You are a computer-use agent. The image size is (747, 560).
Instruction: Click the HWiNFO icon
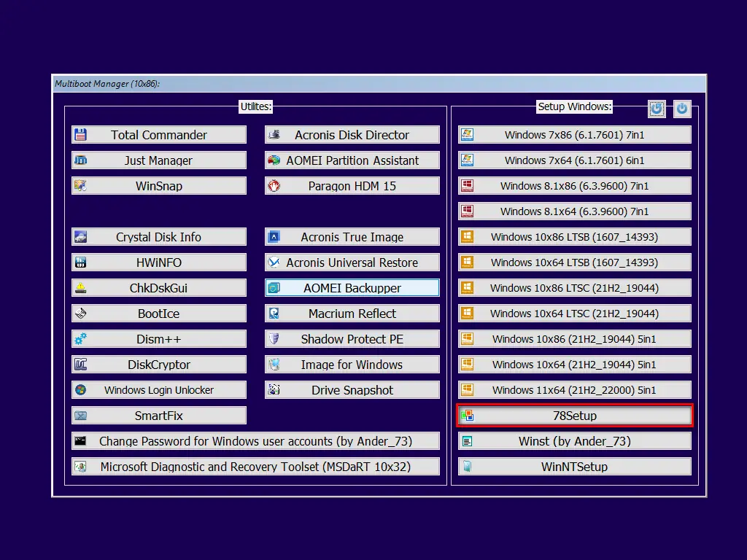click(80, 262)
